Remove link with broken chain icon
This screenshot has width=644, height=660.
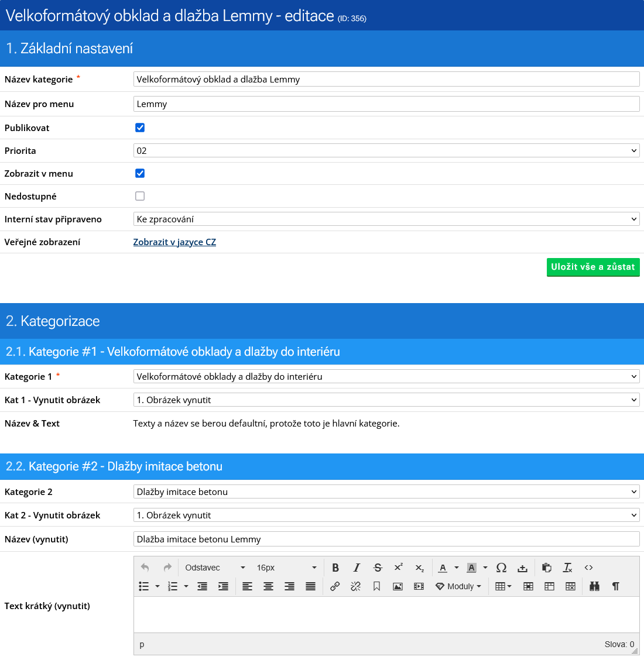pyautogui.click(x=356, y=586)
